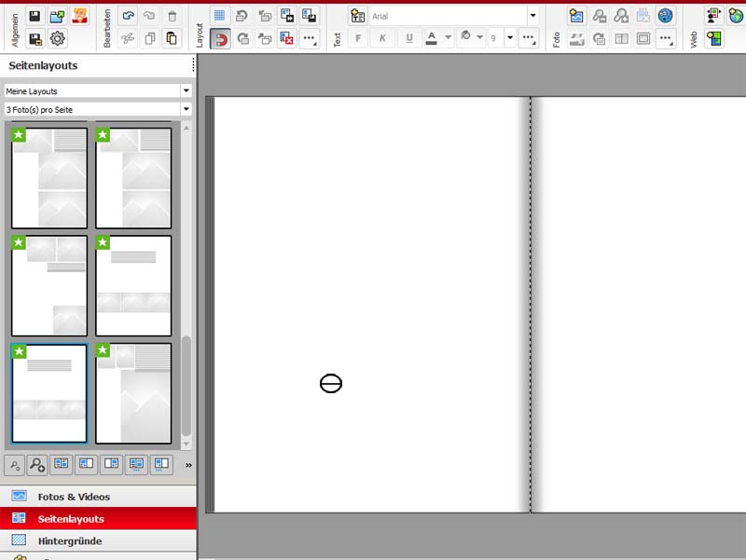Image resolution: width=746 pixels, height=560 pixels.
Task: Click the enlarge thumbnails magnifier icon
Action: (x=37, y=464)
